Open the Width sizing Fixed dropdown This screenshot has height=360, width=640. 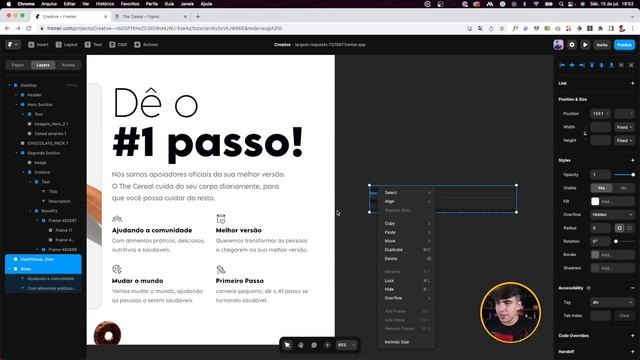[624, 127]
